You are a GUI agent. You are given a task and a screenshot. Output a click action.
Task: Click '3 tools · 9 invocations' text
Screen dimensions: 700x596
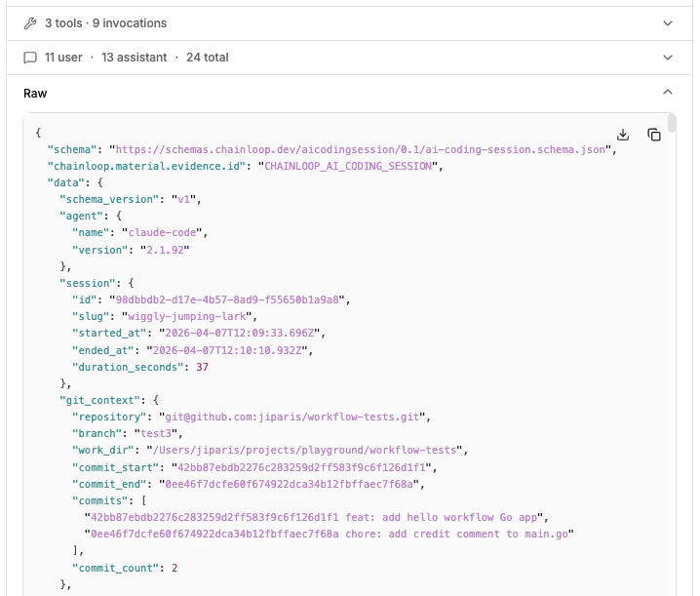click(106, 23)
